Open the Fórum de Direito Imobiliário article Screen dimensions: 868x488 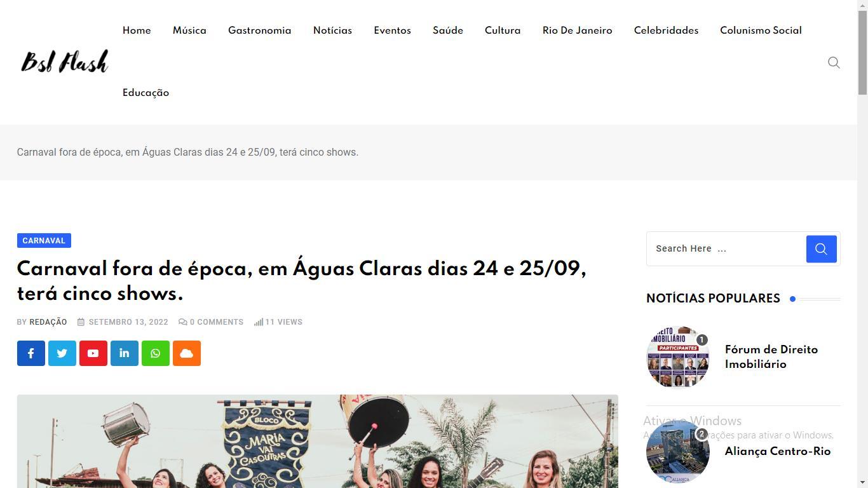click(x=771, y=357)
